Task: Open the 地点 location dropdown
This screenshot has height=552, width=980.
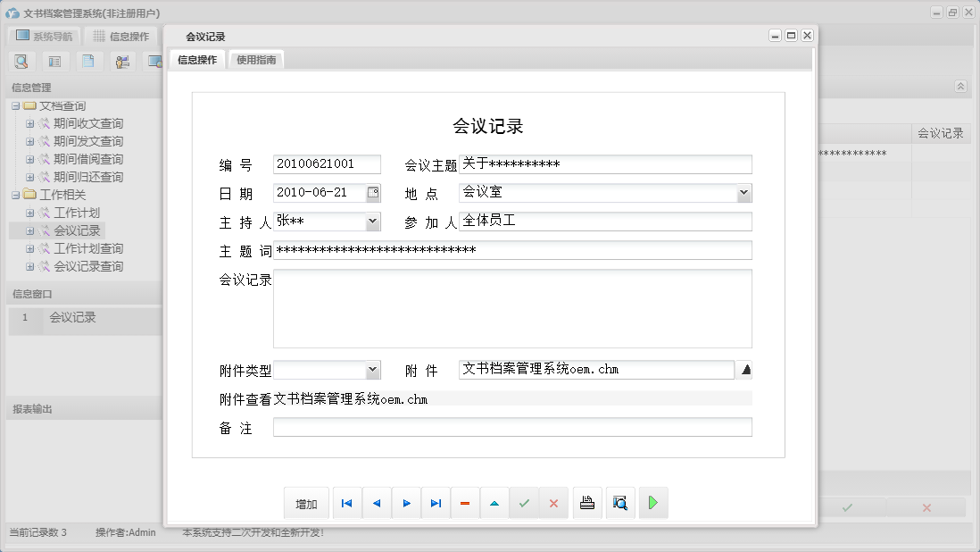Action: click(x=743, y=192)
